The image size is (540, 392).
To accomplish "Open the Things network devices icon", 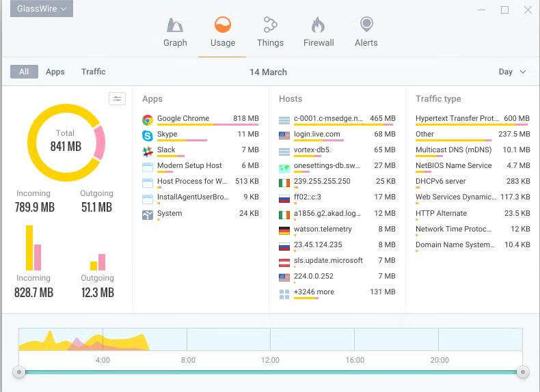I will pos(270,26).
